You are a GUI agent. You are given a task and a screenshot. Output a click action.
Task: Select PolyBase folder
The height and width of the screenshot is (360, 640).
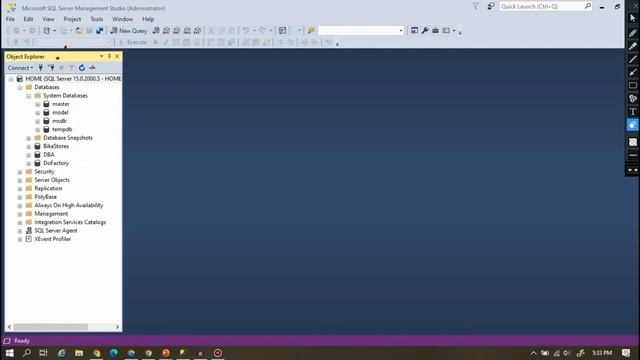point(45,197)
